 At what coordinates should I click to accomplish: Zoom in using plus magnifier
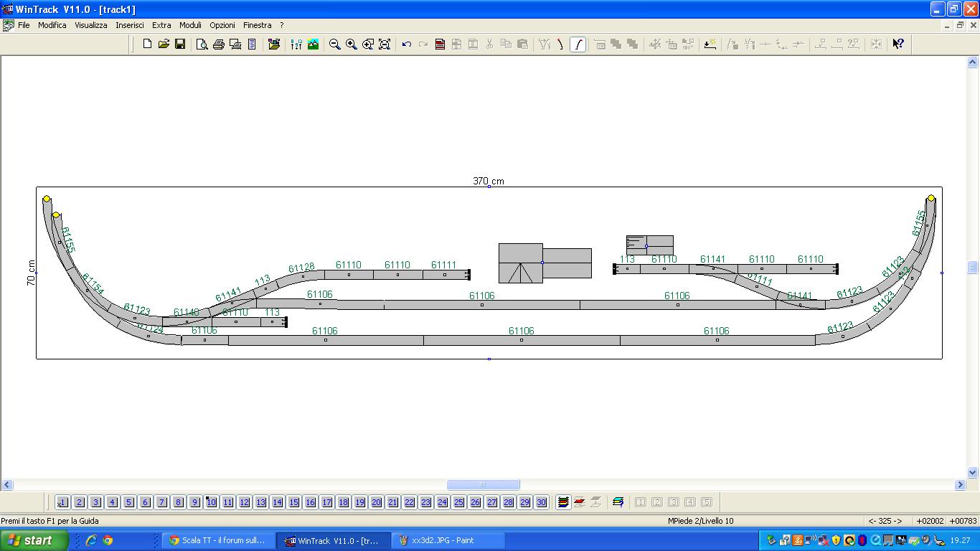tap(352, 44)
